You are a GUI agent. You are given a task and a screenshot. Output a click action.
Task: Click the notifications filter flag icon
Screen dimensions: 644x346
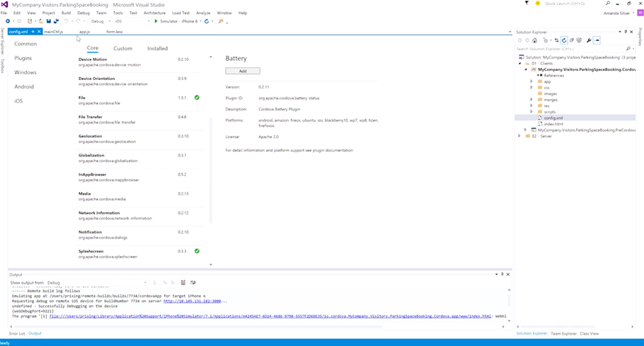click(527, 4)
